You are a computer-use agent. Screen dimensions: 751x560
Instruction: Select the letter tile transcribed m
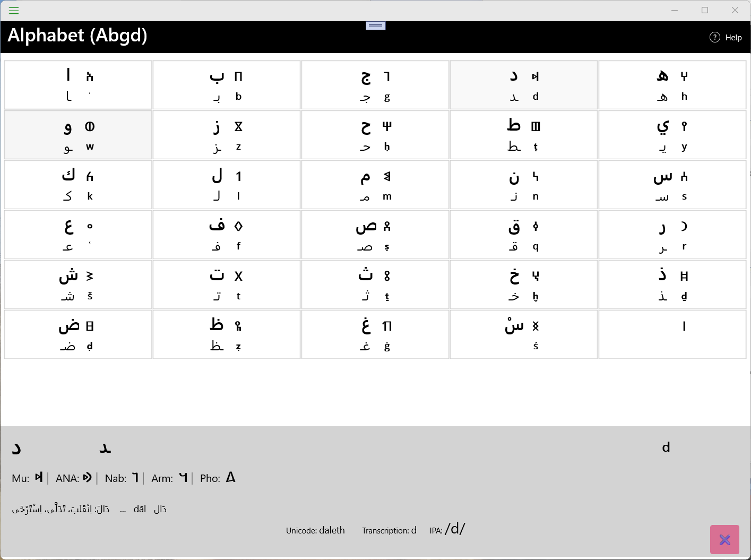click(375, 185)
